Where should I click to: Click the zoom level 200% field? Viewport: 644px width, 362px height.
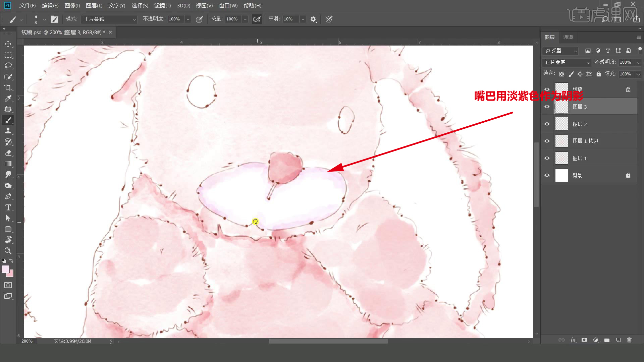[27, 341]
